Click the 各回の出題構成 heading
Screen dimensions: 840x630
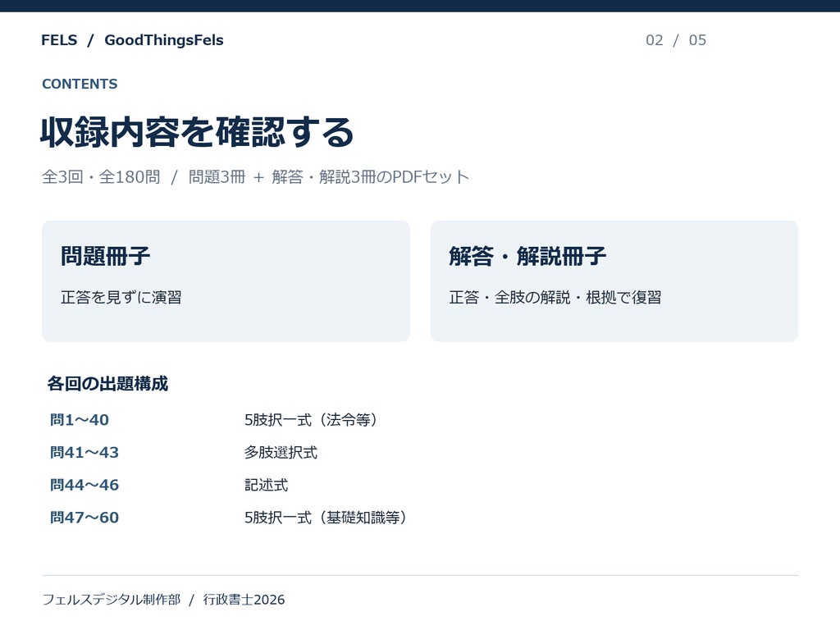coord(107,384)
